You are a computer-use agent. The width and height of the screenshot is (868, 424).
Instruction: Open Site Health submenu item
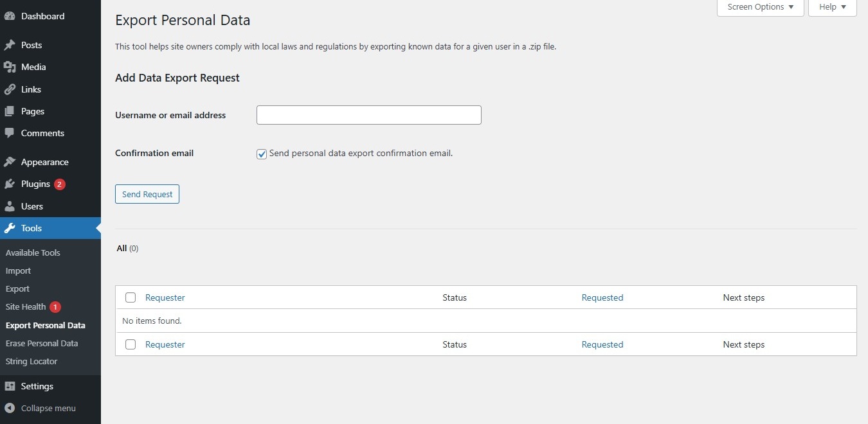click(x=26, y=306)
